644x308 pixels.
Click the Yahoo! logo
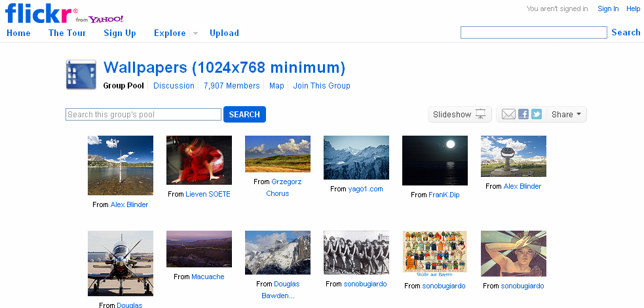click(106, 19)
